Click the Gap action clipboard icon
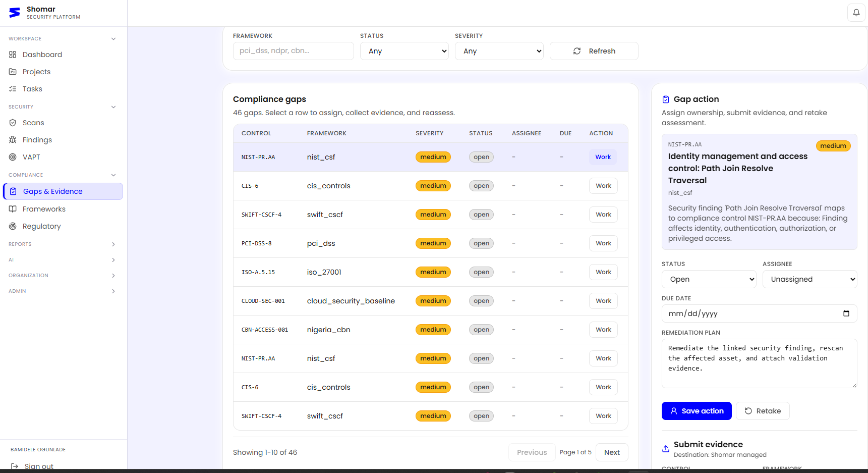 point(666,99)
